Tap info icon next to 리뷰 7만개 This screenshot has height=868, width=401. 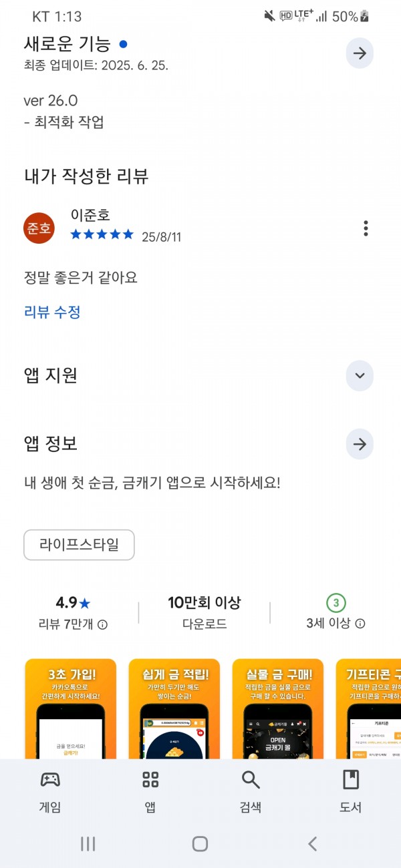click(x=102, y=625)
